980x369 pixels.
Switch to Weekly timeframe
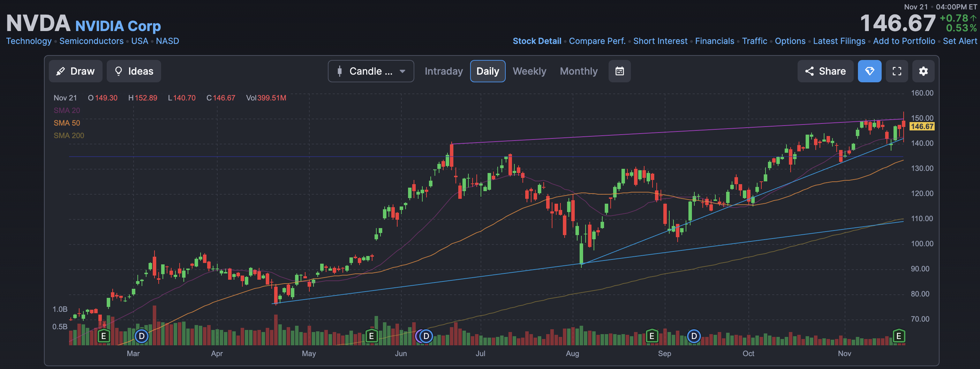click(x=529, y=71)
